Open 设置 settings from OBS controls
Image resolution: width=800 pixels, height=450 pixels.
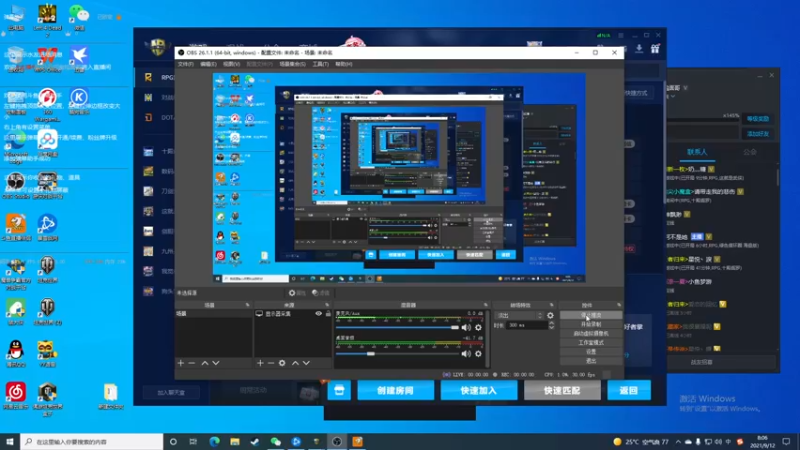pos(591,352)
